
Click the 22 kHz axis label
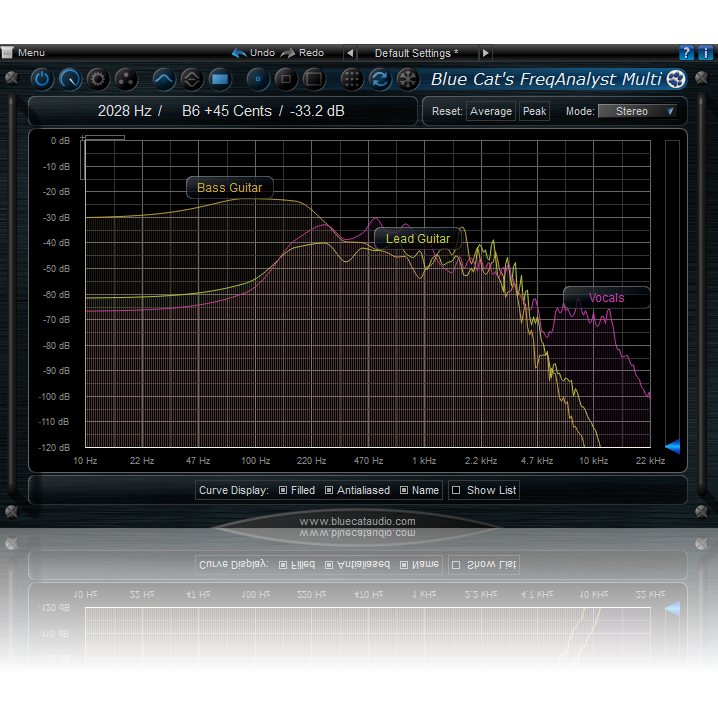coord(650,461)
